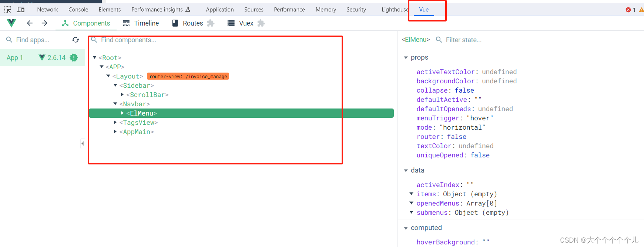Toggle the openedMenus array arrow

click(x=411, y=203)
